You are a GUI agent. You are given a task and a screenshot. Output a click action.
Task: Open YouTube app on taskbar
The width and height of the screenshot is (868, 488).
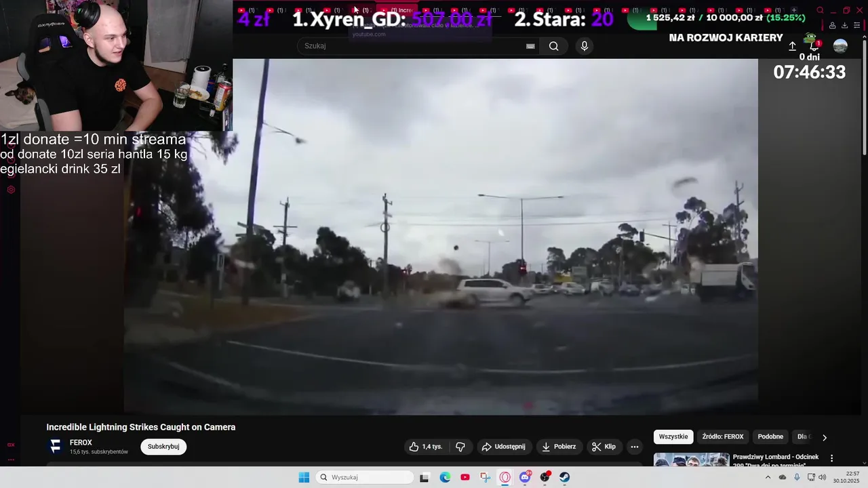[465, 477]
